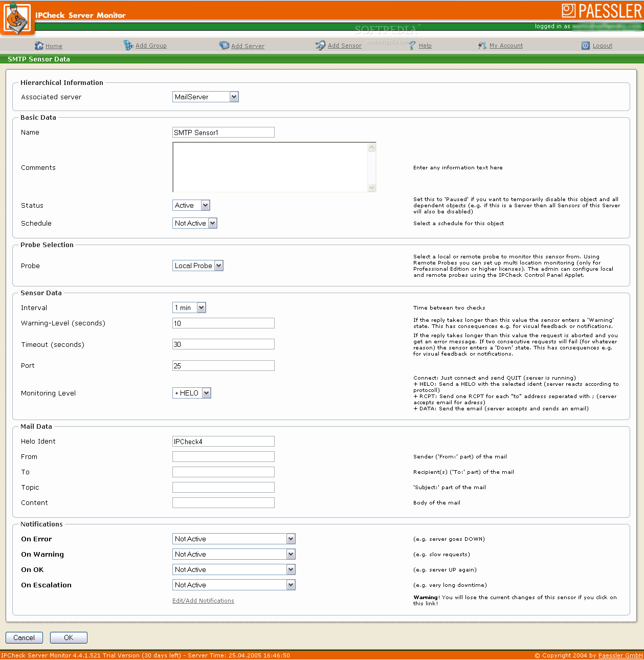Open the Probe dropdown showing Local Probe

coord(198,266)
